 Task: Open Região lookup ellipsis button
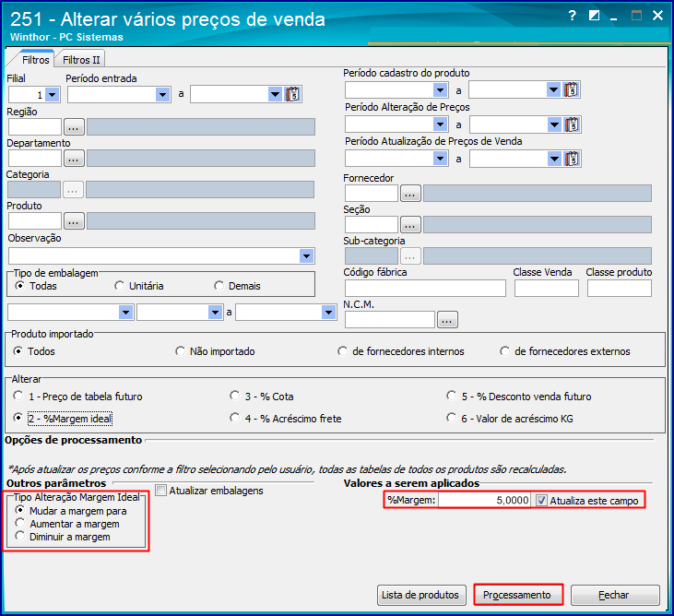pyautogui.click(x=74, y=127)
